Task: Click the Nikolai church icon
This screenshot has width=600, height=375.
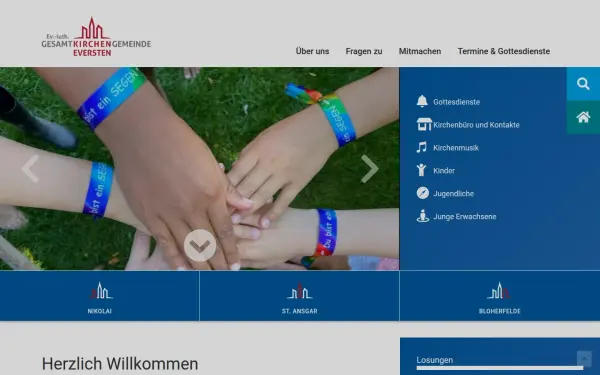Action: 100,291
